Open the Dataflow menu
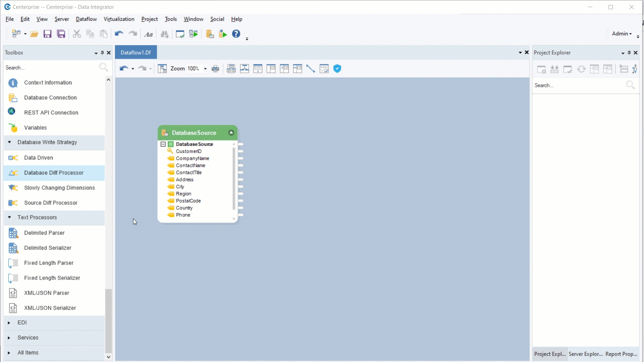 (86, 19)
